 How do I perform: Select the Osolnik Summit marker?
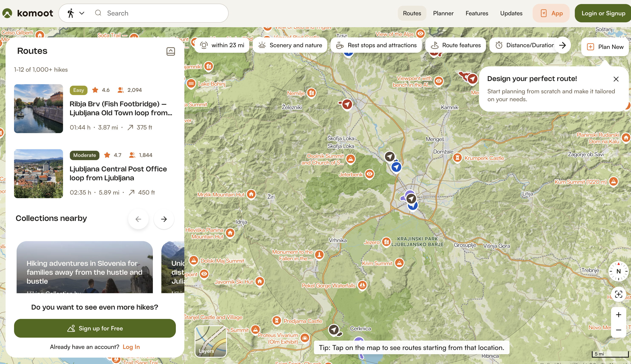pos(351,159)
